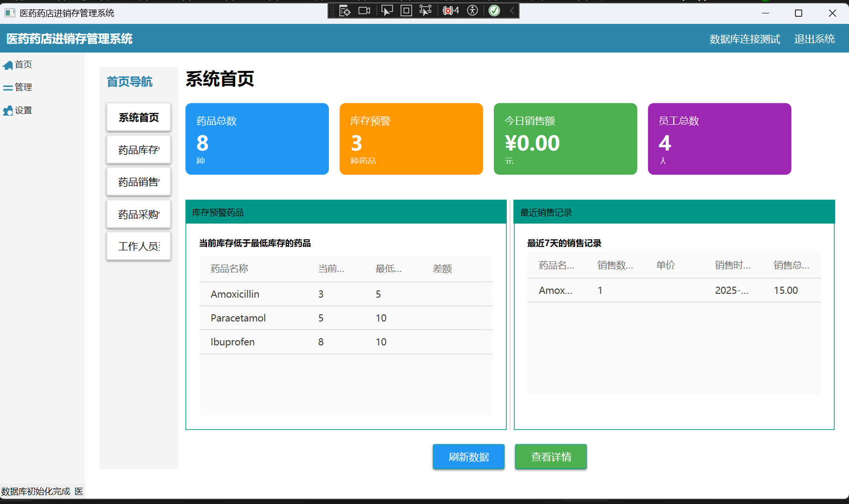Click the 销售时... column header

(x=733, y=265)
